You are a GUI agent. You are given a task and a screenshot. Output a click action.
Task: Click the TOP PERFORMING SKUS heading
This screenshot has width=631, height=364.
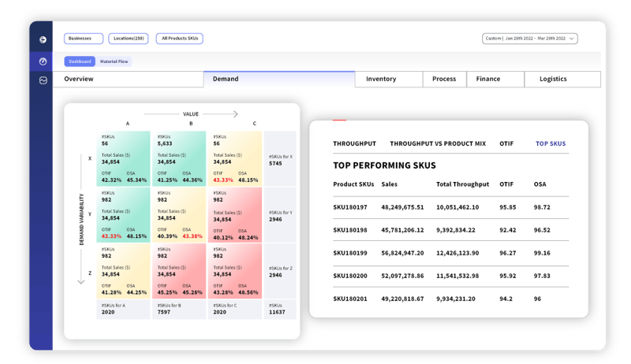(384, 165)
